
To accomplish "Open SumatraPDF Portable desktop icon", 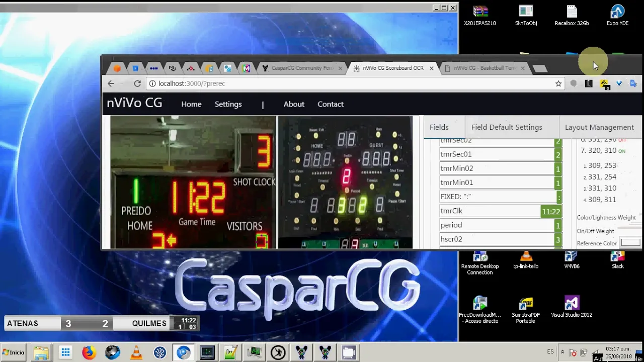I will click(526, 310).
